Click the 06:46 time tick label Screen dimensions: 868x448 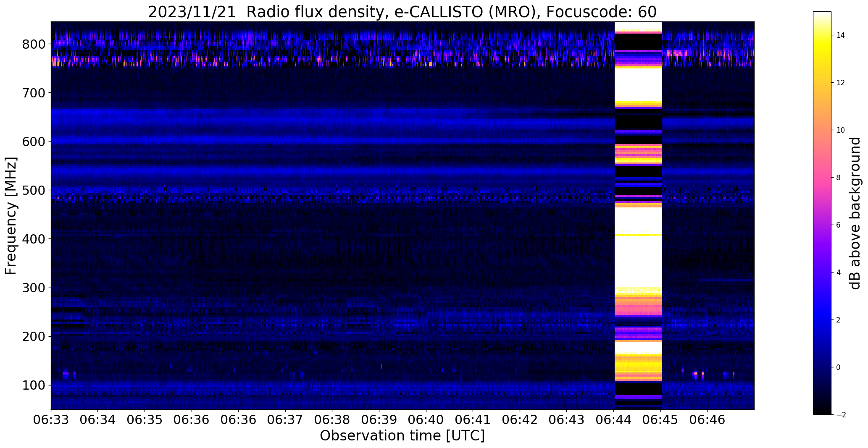[x=708, y=420]
